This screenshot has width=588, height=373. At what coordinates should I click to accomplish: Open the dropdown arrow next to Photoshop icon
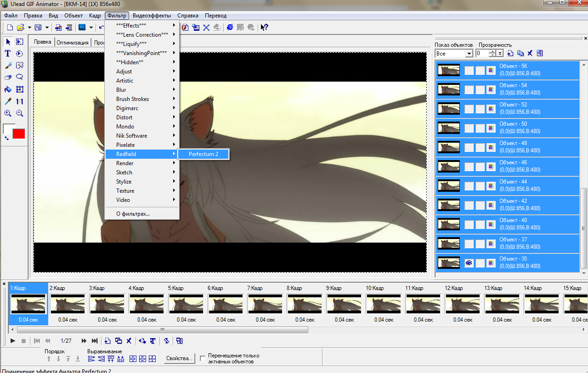(91, 28)
